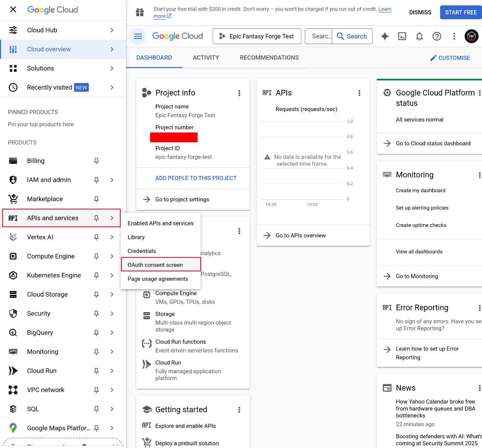The image size is (482, 448).
Task: Open the navigation hamburger menu
Action: 138,36
